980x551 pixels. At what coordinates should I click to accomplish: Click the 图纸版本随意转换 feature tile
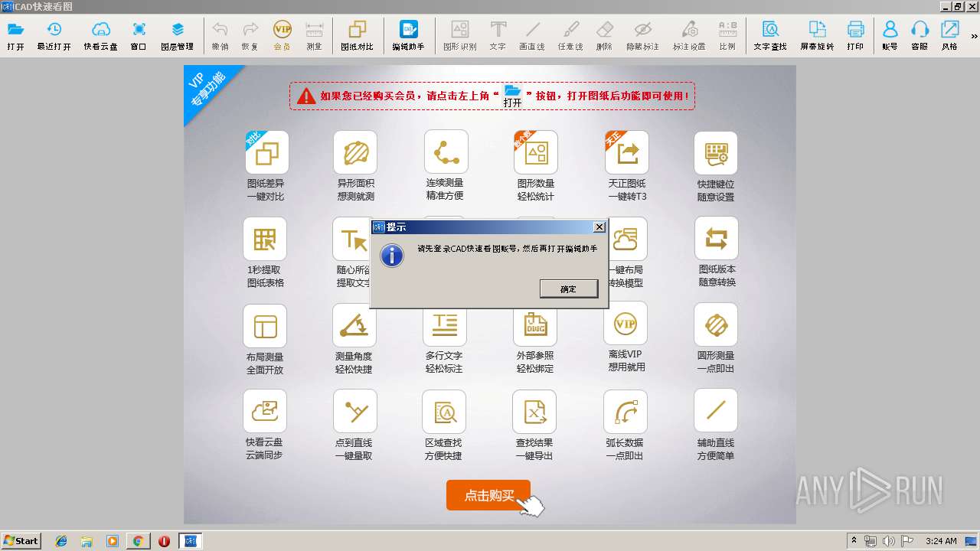click(717, 253)
